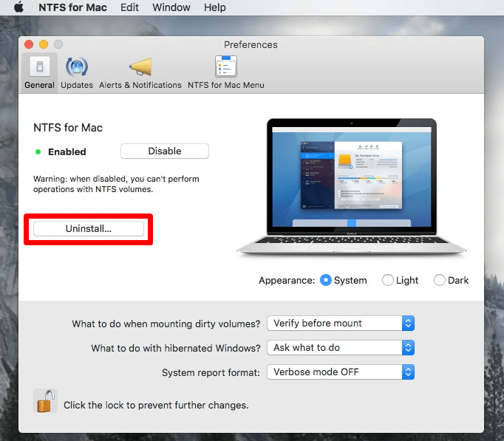Open the Apple menu
The height and width of the screenshot is (441, 504).
(x=18, y=7)
